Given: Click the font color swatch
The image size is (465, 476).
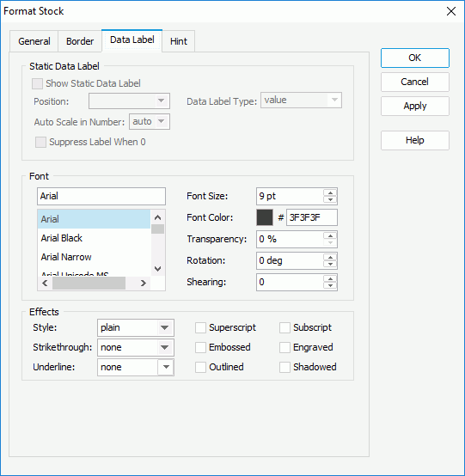Looking at the screenshot, I should pyautogui.click(x=265, y=217).
